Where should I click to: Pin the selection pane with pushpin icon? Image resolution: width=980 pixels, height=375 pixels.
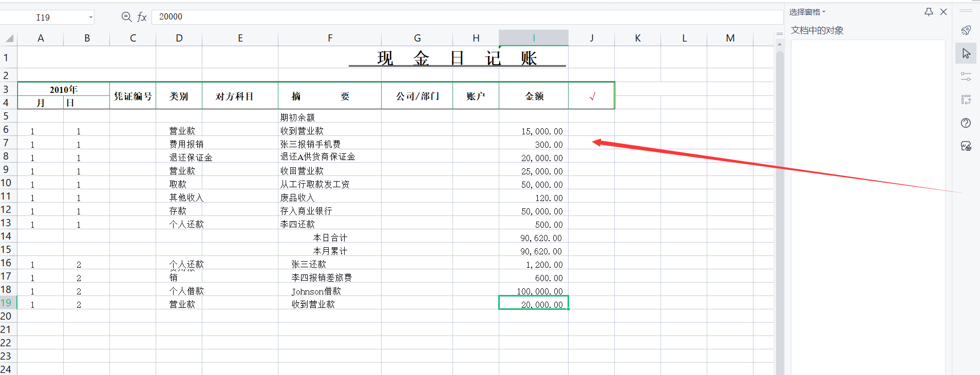coord(929,12)
